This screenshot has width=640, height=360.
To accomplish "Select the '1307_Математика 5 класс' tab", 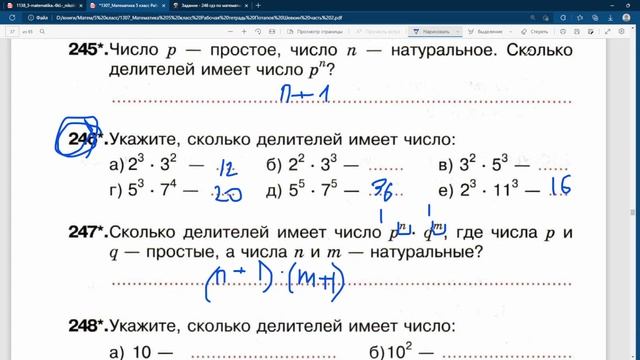I will pyautogui.click(x=128, y=6).
